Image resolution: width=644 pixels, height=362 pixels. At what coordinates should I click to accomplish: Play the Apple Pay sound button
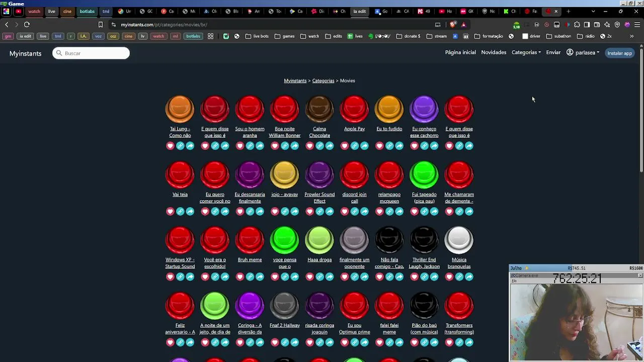click(x=355, y=109)
